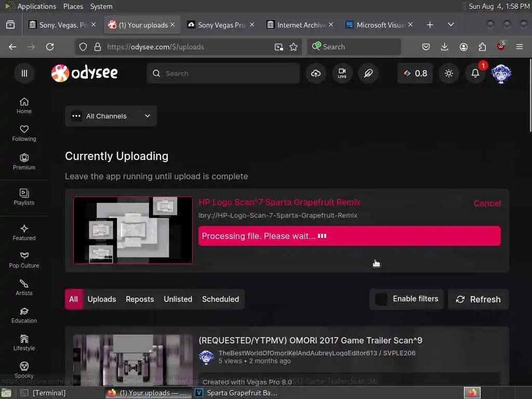Open Firefox downloads panel
The height and width of the screenshot is (399, 532).
pos(445,47)
